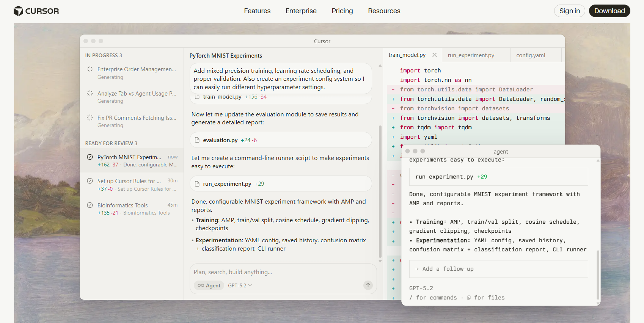Click the spinner icon beside Fix PR Comments Fetching
The width and height of the screenshot is (644, 323).
90,118
